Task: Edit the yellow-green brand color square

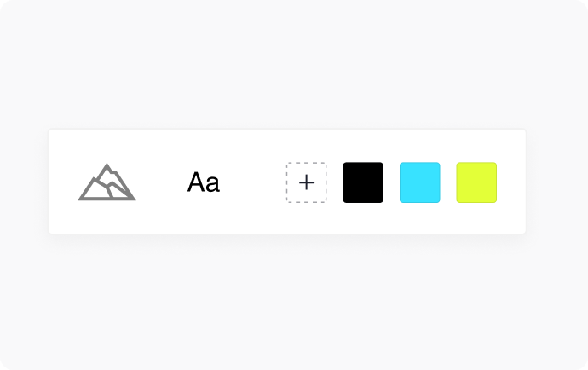Action: (476, 182)
